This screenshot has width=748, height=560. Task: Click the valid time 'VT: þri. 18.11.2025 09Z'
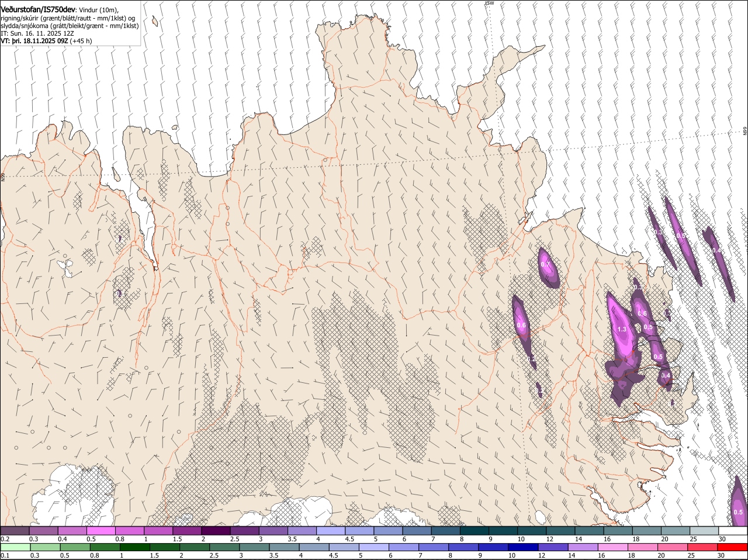34,41
